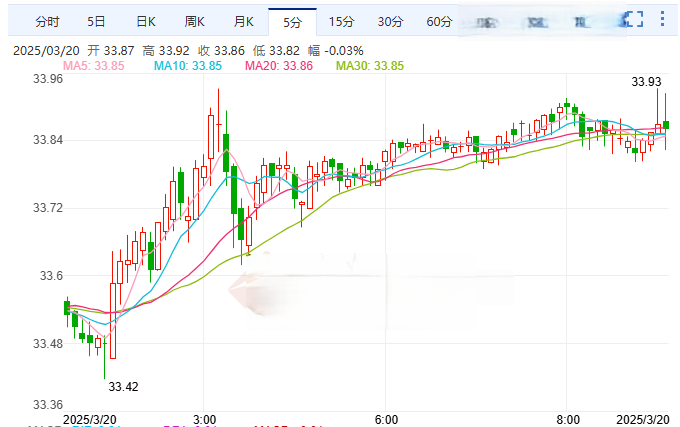Open the 60分 interval tab
680x427 pixels.
click(439, 22)
